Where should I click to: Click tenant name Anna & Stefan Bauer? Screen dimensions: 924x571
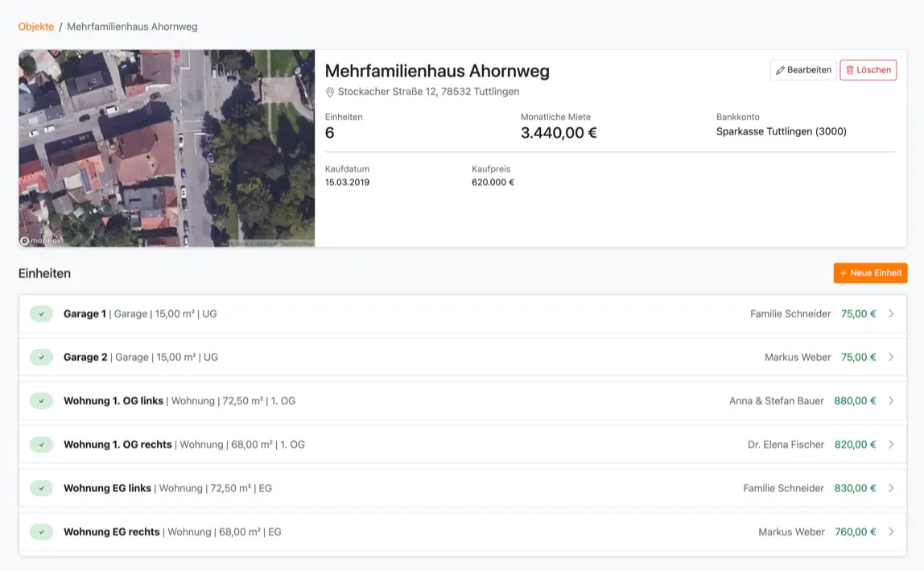(x=776, y=400)
